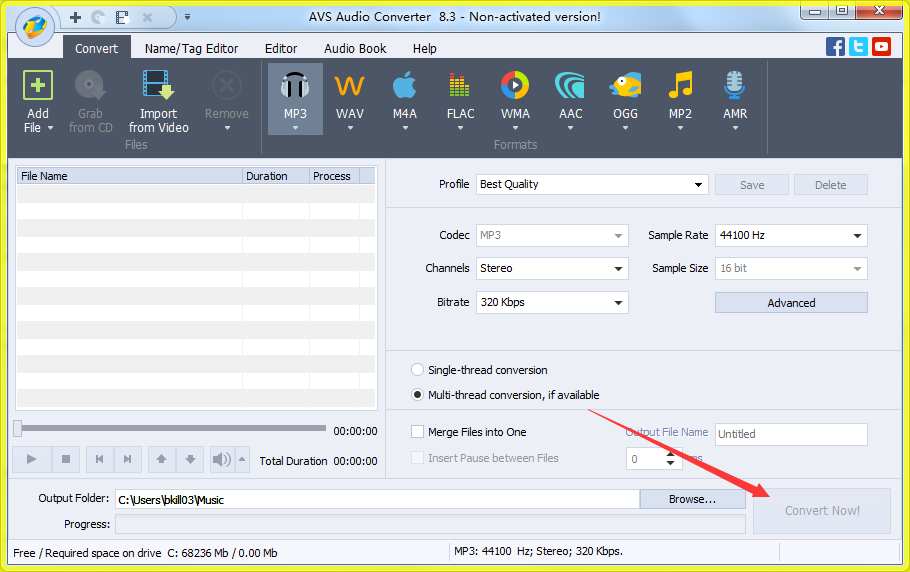Select the OGG format icon
The image size is (910, 572).
(625, 85)
